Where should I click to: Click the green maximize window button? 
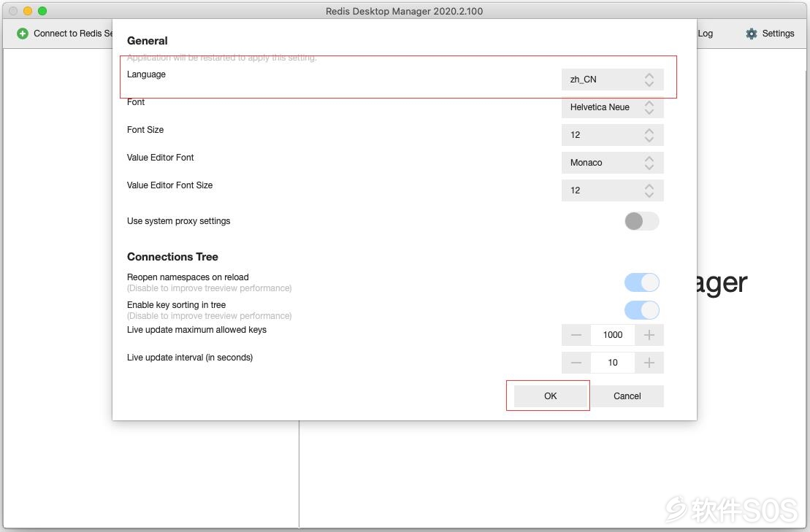[x=42, y=11]
